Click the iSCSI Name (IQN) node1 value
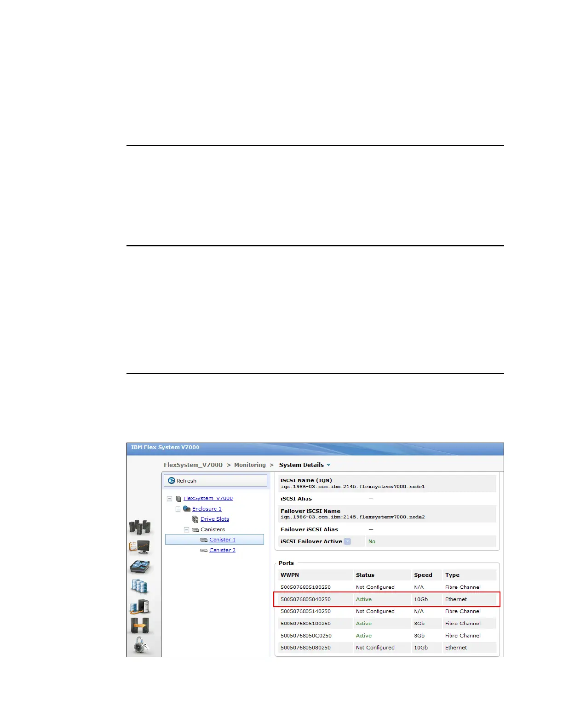This screenshot has height=728, width=563. coord(353,487)
